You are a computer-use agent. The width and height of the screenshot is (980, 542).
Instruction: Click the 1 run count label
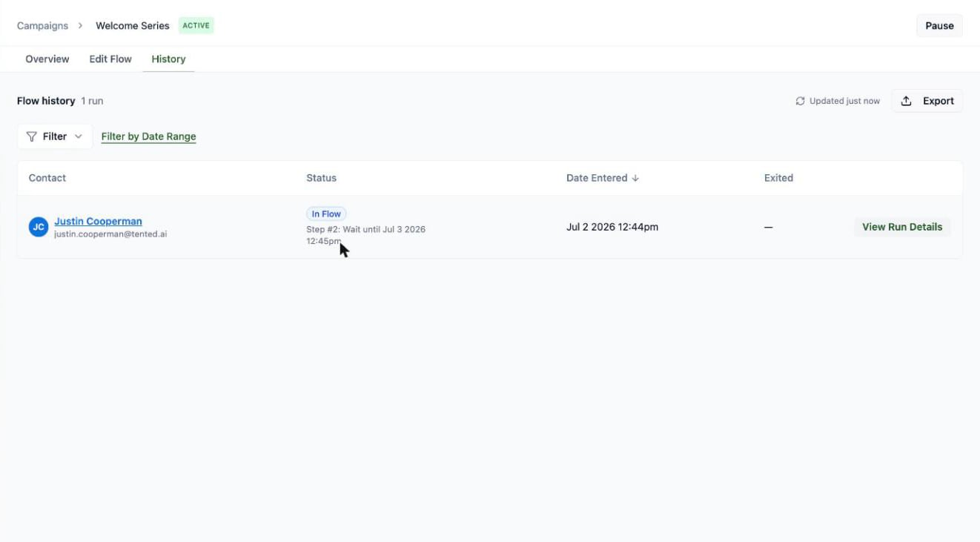click(x=92, y=101)
